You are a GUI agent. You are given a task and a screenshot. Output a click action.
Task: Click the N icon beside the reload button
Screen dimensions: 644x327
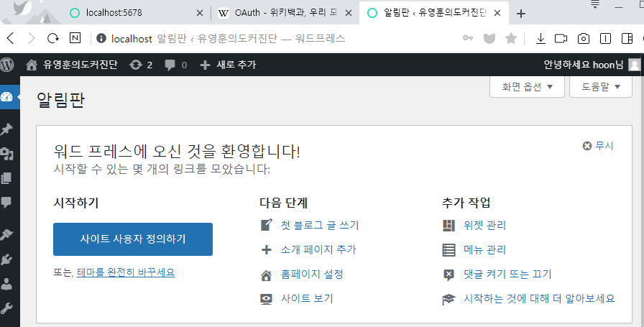click(x=75, y=38)
